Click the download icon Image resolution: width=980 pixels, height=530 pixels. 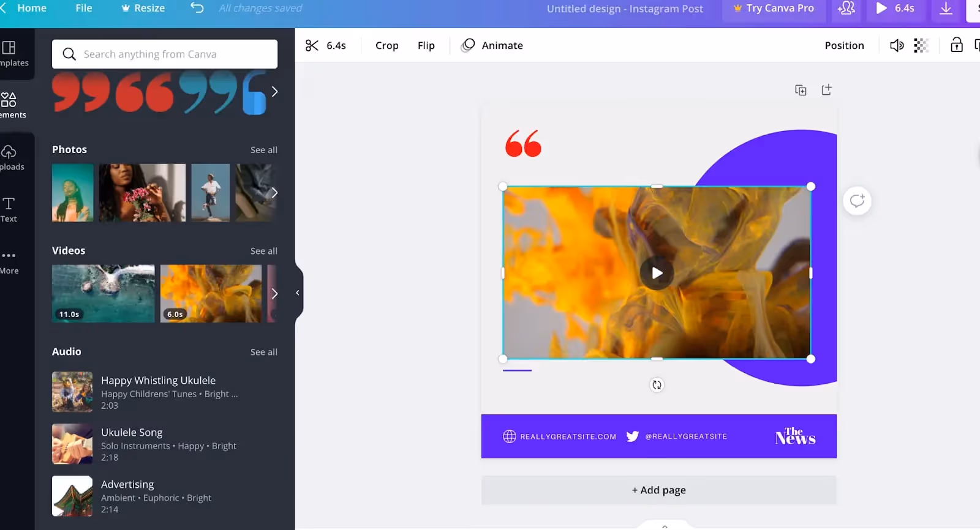(x=946, y=9)
